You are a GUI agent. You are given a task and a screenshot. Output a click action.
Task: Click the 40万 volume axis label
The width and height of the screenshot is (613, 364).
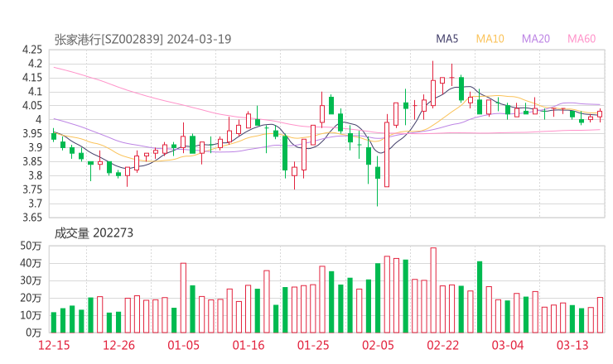31,263
